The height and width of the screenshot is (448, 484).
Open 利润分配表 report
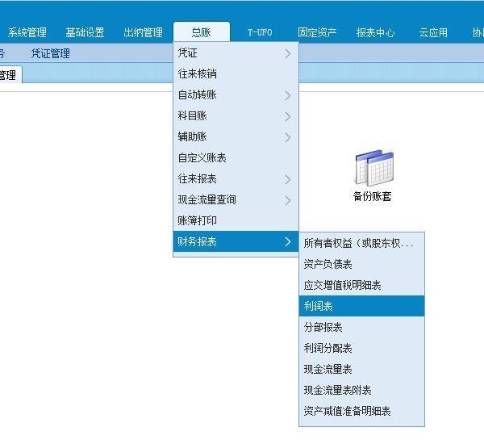coord(361,348)
